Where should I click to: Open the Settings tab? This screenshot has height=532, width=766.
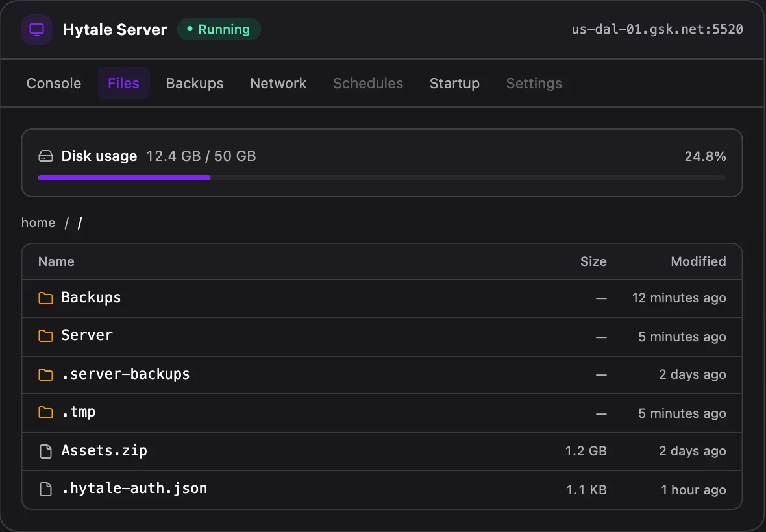click(534, 84)
